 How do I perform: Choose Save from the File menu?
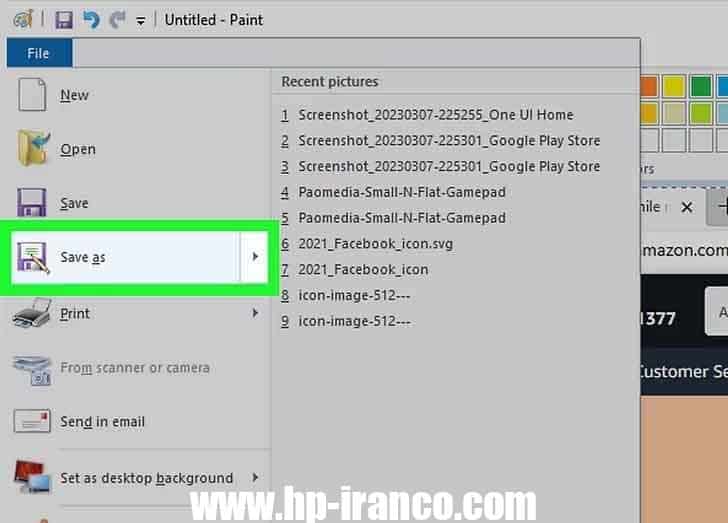[74, 203]
